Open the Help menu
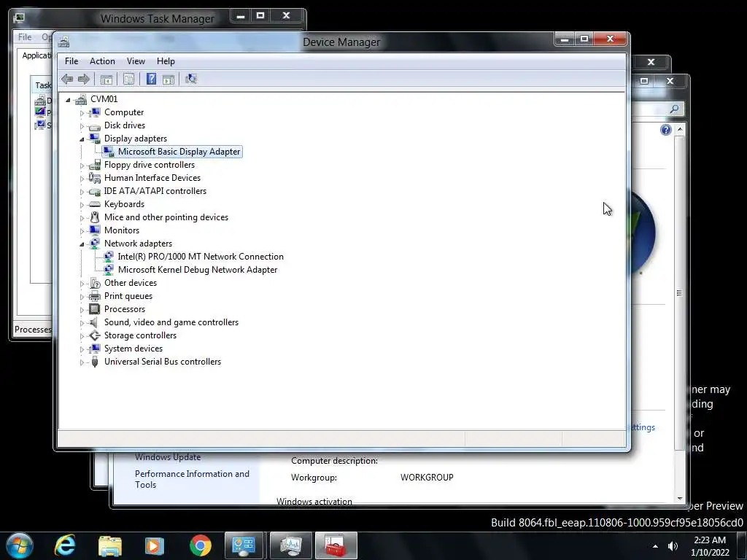The width and height of the screenshot is (747, 560). pyautogui.click(x=166, y=61)
